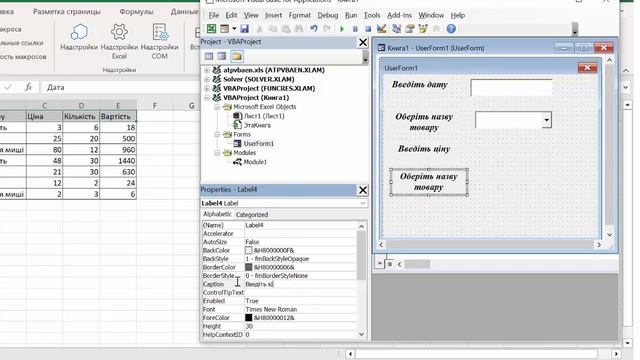Run the macro with the green play icon
The height and width of the screenshot is (360, 640).
342,29
